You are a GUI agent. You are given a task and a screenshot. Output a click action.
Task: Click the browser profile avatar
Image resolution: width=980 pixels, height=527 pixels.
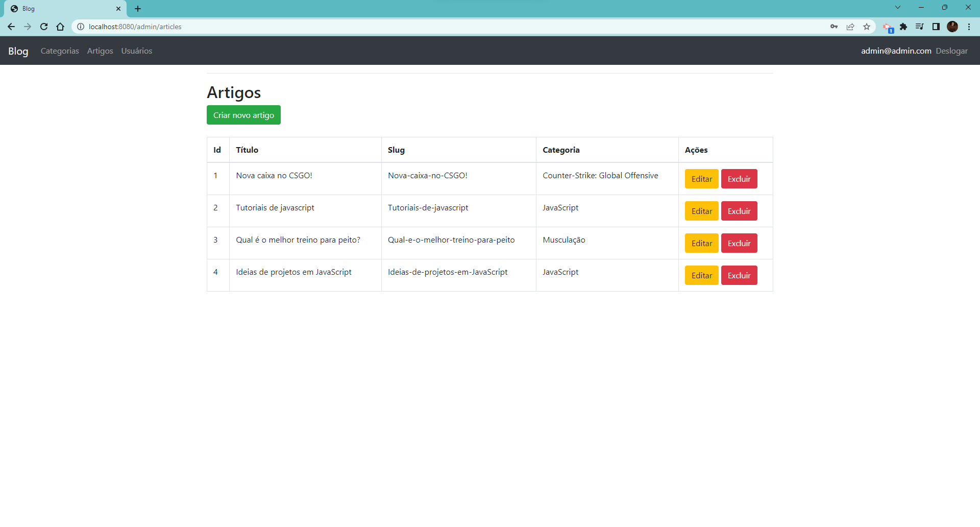(953, 27)
